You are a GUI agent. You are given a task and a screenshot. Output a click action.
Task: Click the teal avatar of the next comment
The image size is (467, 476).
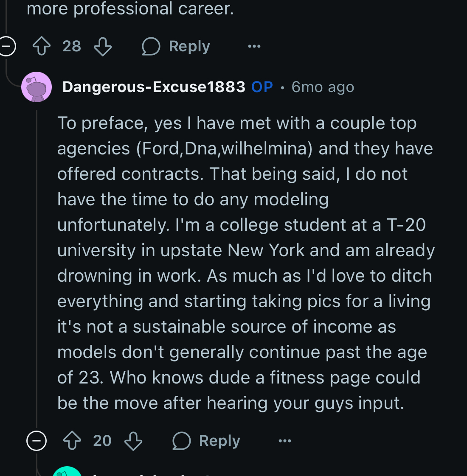(x=67, y=472)
